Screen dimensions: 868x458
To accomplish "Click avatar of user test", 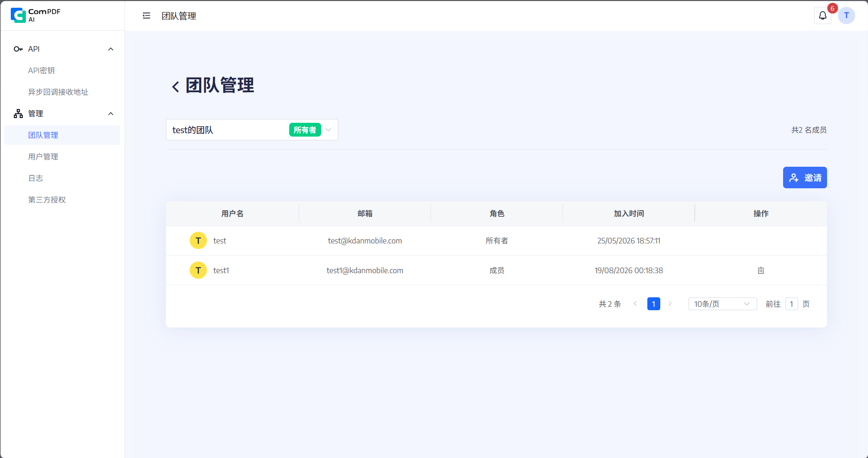I will pos(198,241).
